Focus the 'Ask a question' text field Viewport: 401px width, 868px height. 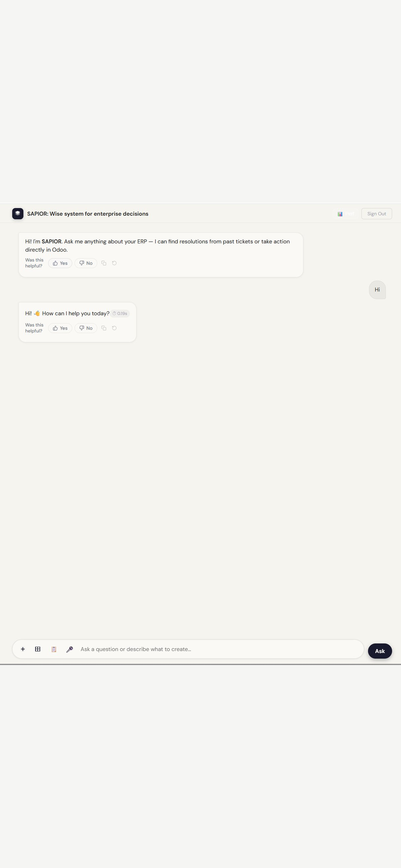click(x=220, y=649)
